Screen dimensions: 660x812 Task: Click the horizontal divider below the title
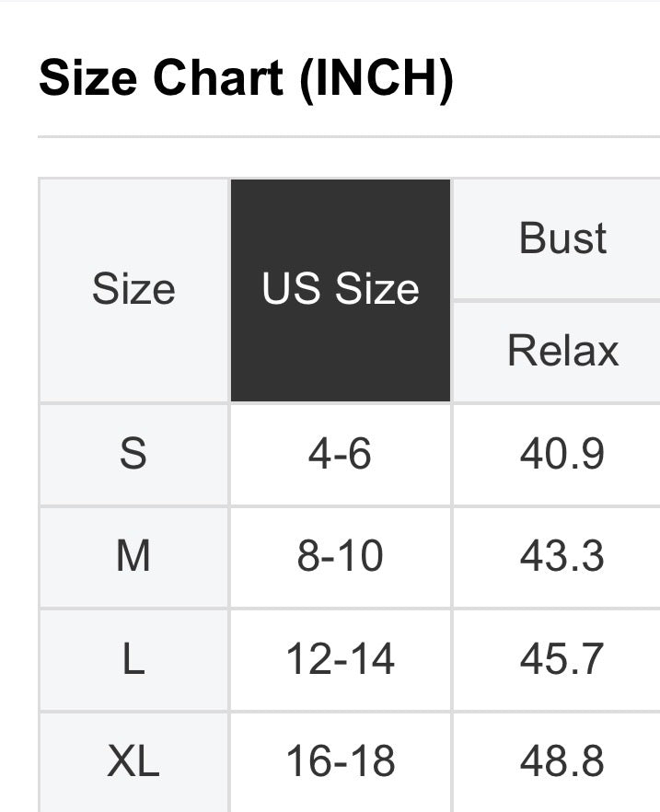click(x=348, y=137)
